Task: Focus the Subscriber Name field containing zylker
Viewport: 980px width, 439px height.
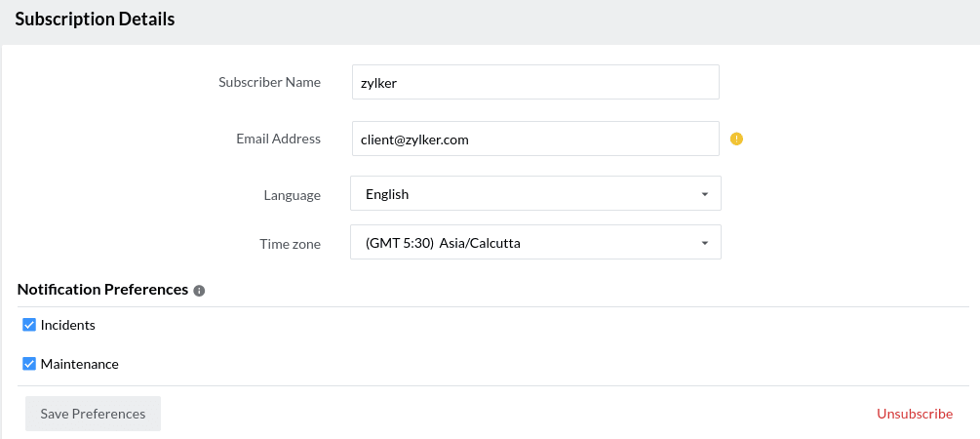Action: (x=534, y=83)
